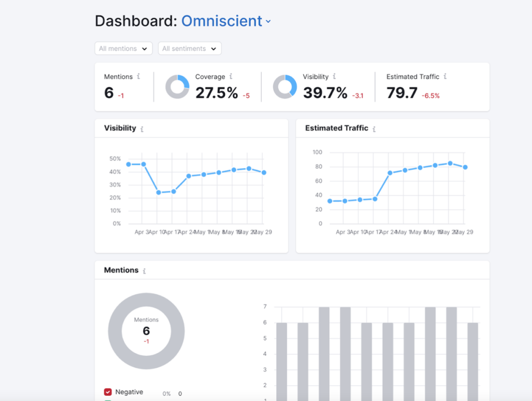532x401 pixels.
Task: Click the last data point on Visibility chart
Action: [264, 173]
